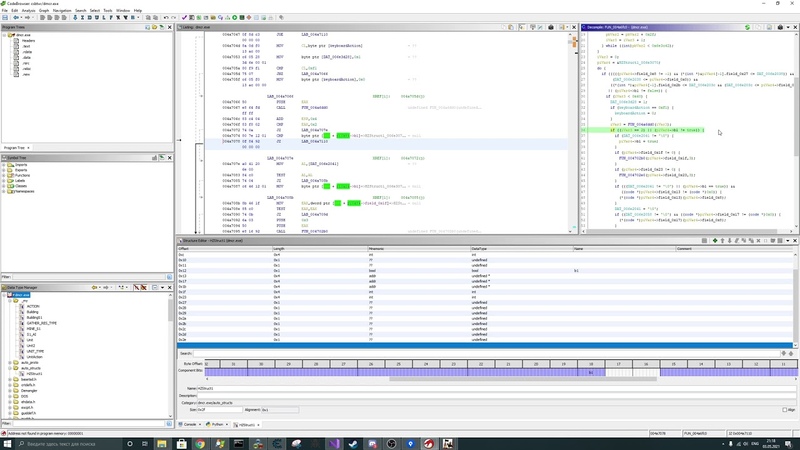Open the Search menu

pos(81,10)
